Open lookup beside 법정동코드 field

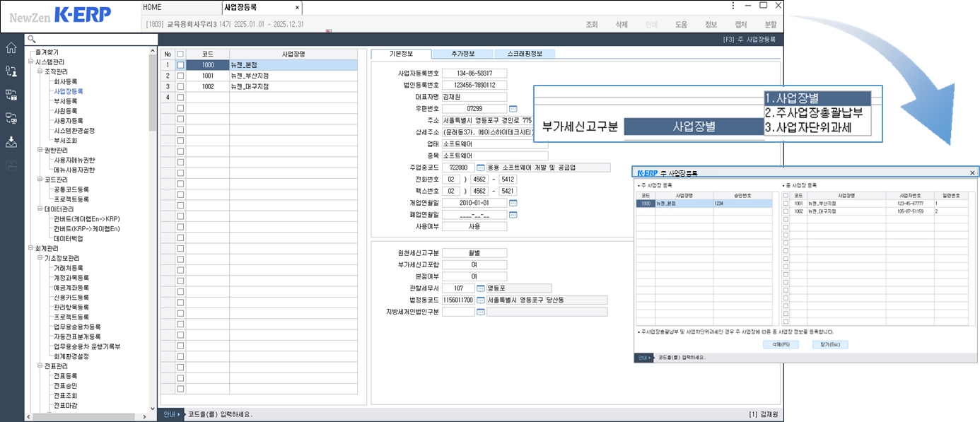click(481, 300)
